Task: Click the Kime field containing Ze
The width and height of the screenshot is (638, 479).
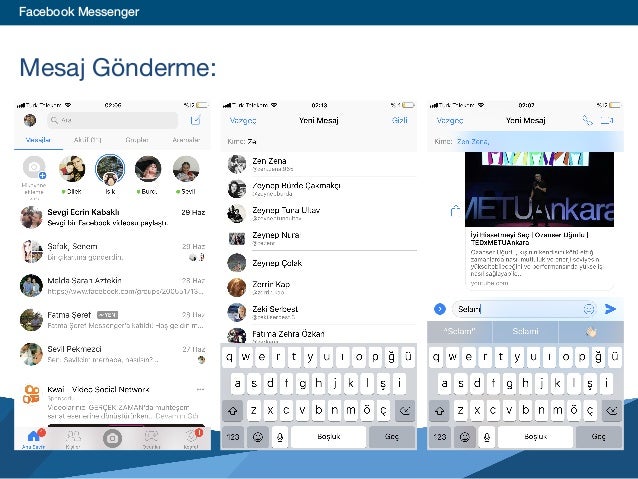Action: coord(319,142)
